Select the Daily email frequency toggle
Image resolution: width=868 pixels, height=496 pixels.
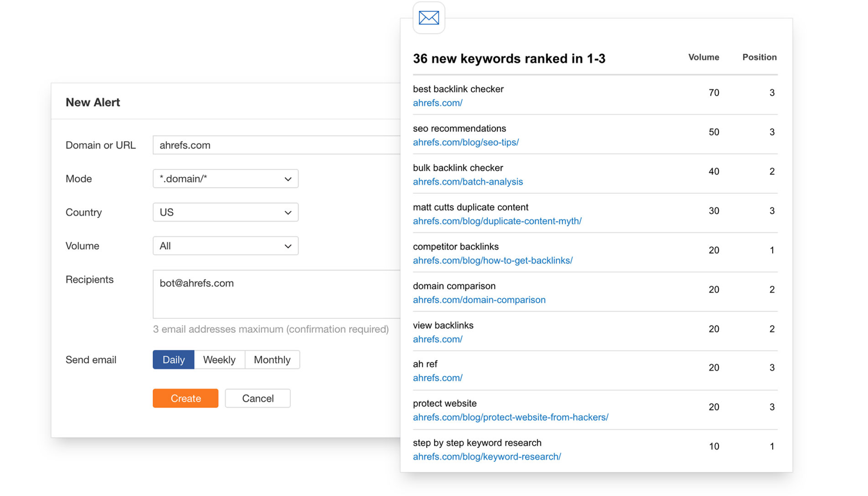[174, 359]
